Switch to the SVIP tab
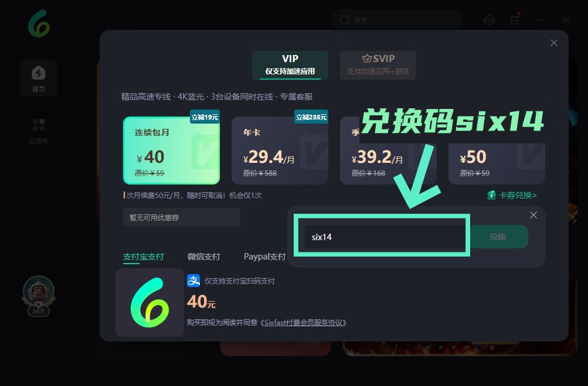This screenshot has width=588, height=386. [x=378, y=65]
